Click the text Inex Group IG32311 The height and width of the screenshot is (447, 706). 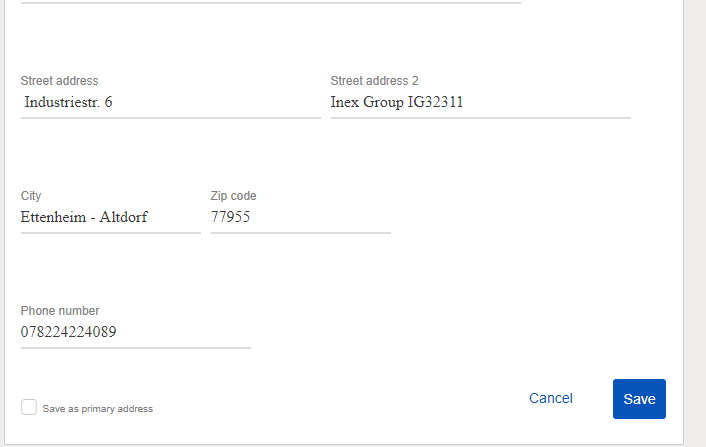[x=397, y=102]
